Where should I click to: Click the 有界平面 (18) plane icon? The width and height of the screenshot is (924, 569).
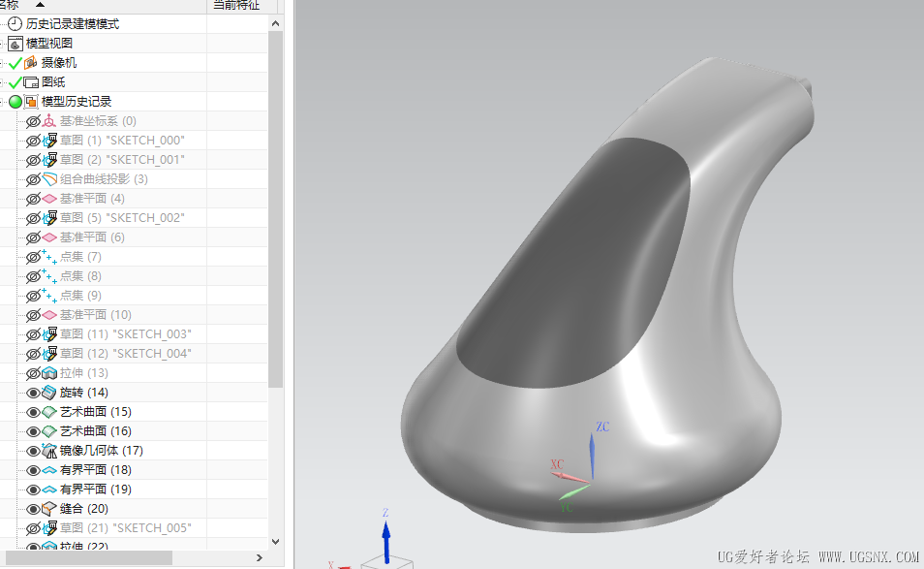click(49, 470)
